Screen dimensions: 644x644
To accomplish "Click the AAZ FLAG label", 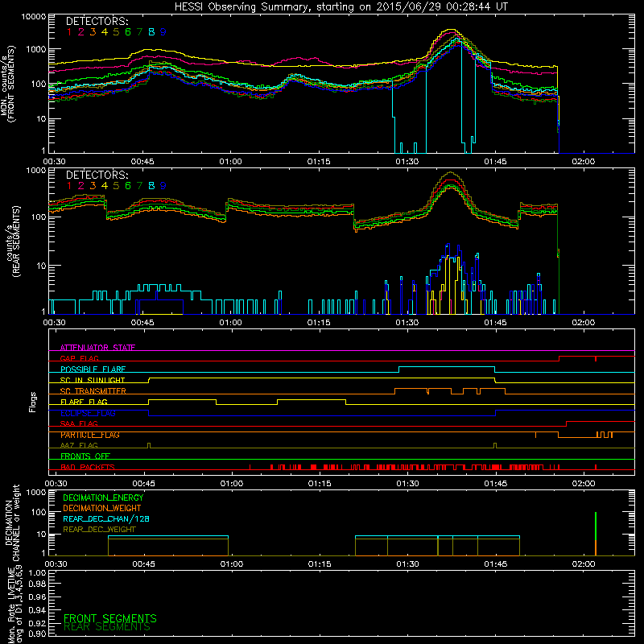I will pyautogui.click(x=79, y=445).
